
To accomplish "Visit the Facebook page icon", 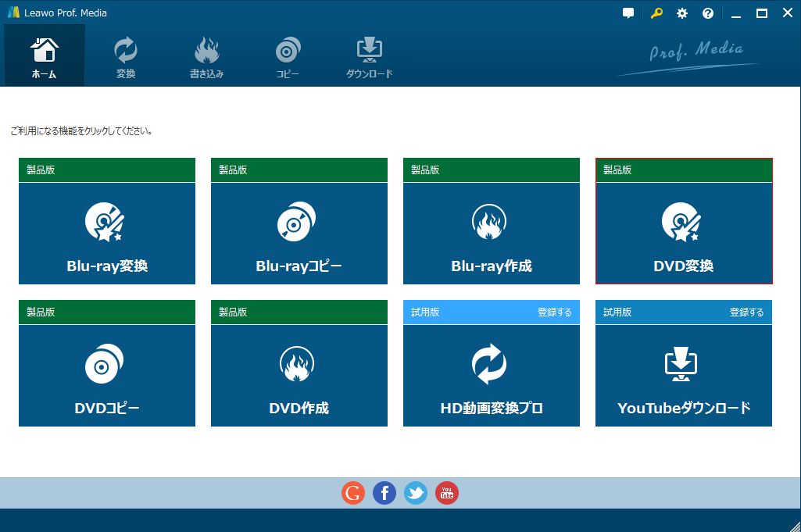I will point(384,493).
